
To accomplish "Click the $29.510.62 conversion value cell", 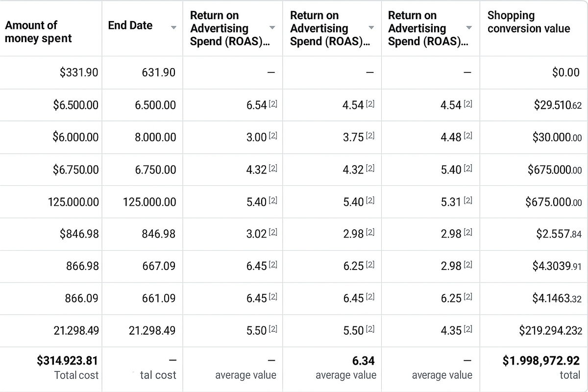I will click(x=558, y=105).
